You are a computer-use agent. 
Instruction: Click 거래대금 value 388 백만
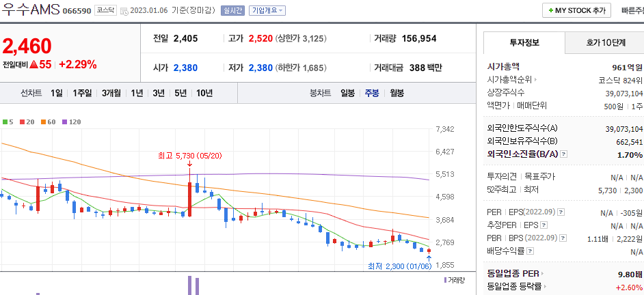[426, 68]
